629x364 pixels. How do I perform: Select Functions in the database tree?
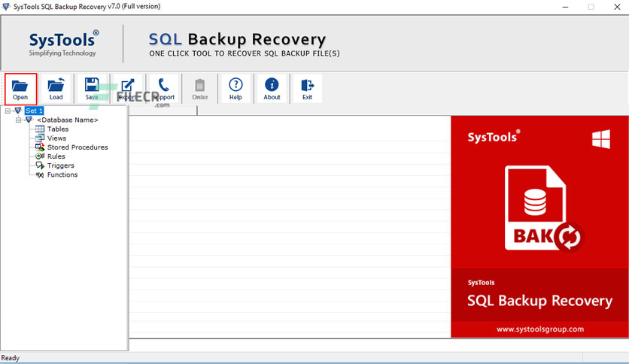(62, 174)
